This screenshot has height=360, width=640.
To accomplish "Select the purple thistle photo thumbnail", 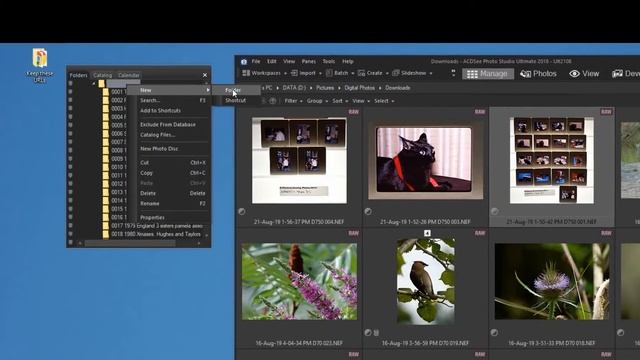I will click(552, 281).
